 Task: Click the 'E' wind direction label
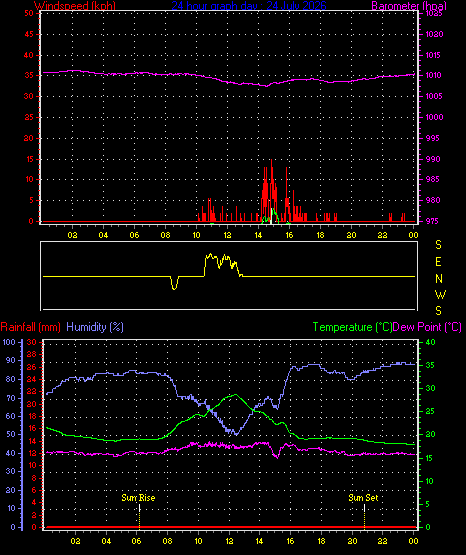[x=438, y=262]
